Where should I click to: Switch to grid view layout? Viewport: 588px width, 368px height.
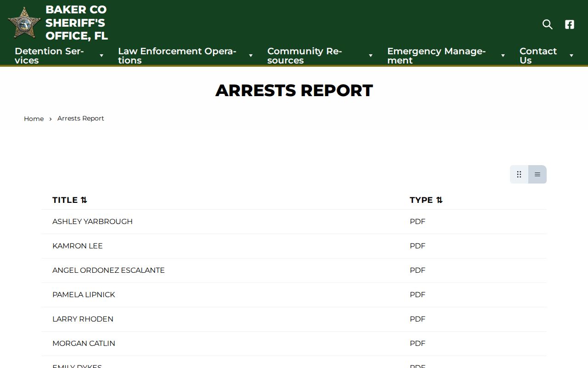coord(519,174)
